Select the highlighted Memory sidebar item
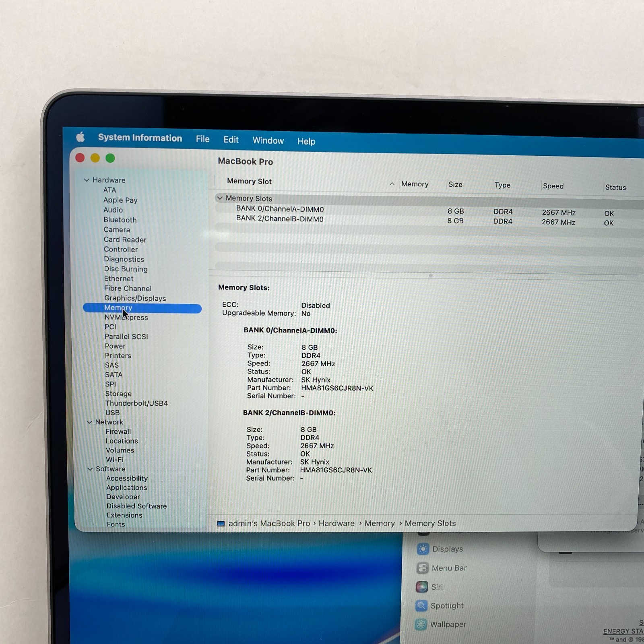This screenshot has height=644, width=644. click(x=142, y=308)
